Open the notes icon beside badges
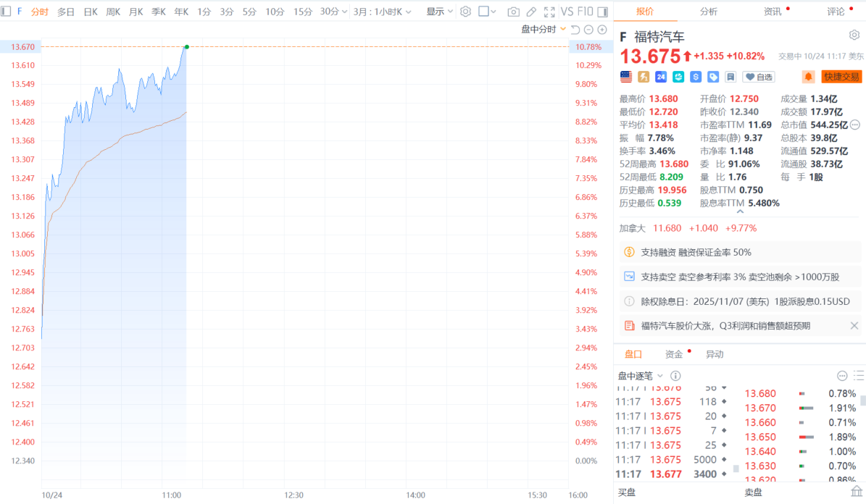Screen dimensions: 866x504 click(x=730, y=77)
